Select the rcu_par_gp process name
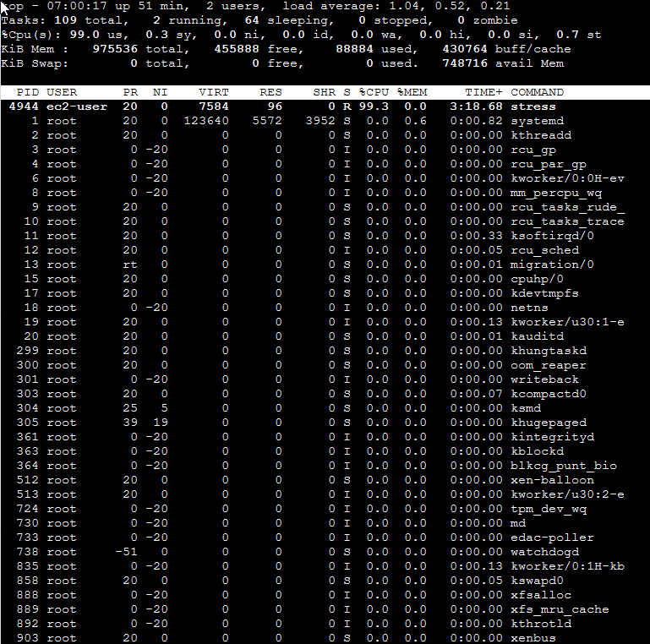 [549, 164]
